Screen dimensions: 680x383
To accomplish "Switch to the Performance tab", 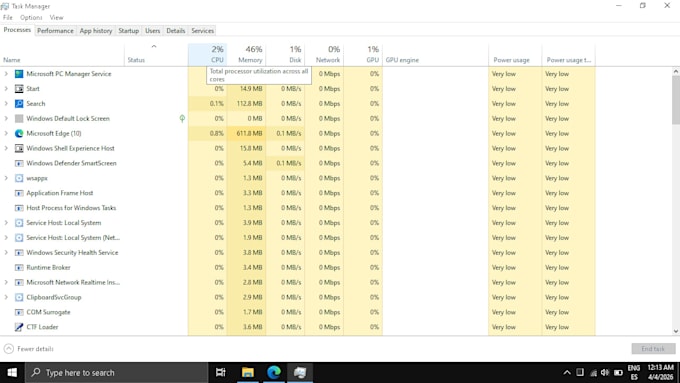I will pyautogui.click(x=55, y=31).
